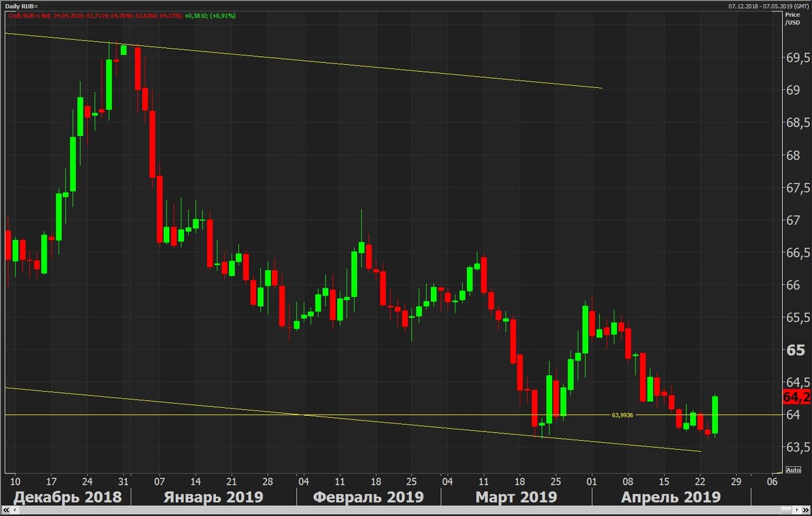Click the 69,5 price axis value
This screenshot has height=516, width=812.
[x=798, y=58]
